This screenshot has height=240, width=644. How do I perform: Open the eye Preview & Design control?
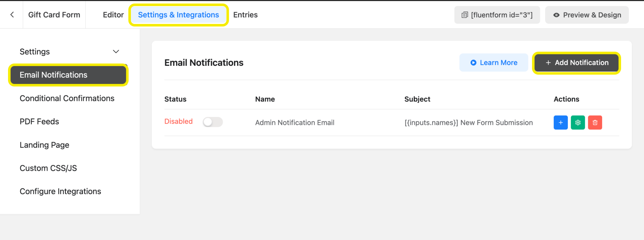point(586,15)
